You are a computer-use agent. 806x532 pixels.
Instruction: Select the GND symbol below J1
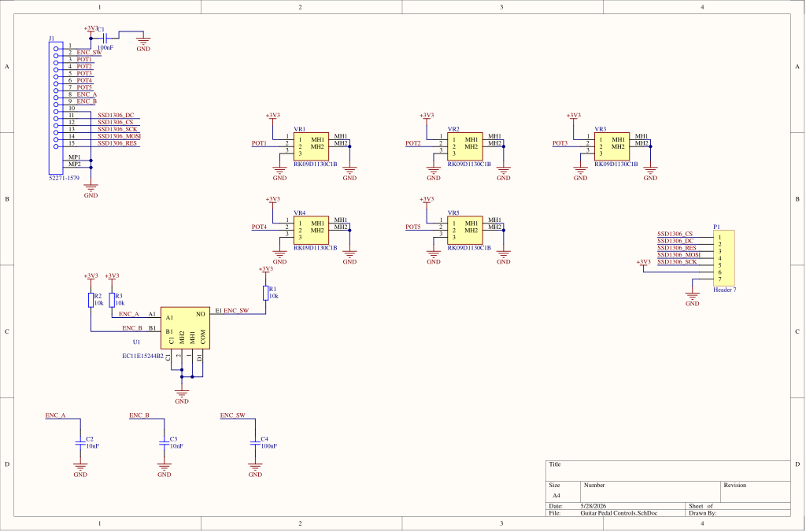click(91, 189)
